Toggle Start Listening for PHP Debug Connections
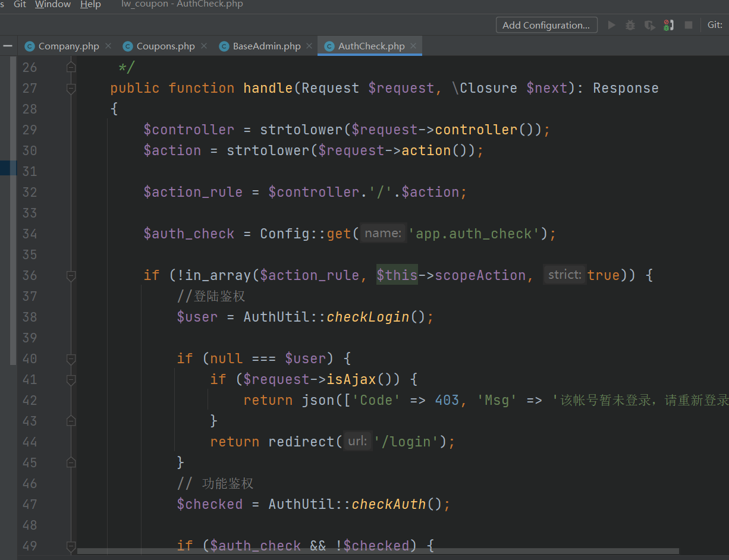This screenshot has height=560, width=729. coord(669,25)
